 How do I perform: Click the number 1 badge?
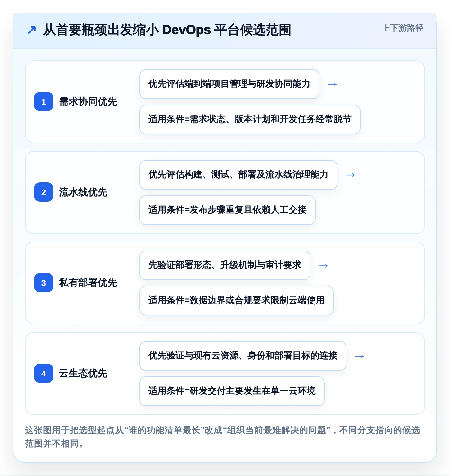[x=44, y=102]
